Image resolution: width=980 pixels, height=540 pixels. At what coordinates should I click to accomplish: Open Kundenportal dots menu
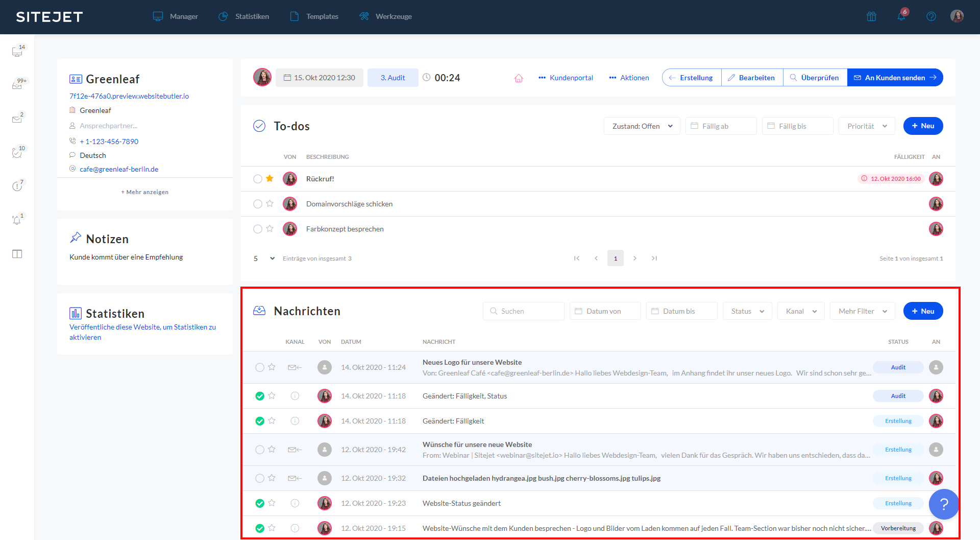(566, 78)
